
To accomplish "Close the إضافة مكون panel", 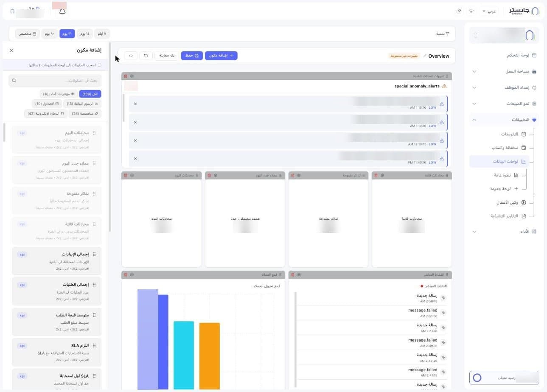I will click(11, 50).
